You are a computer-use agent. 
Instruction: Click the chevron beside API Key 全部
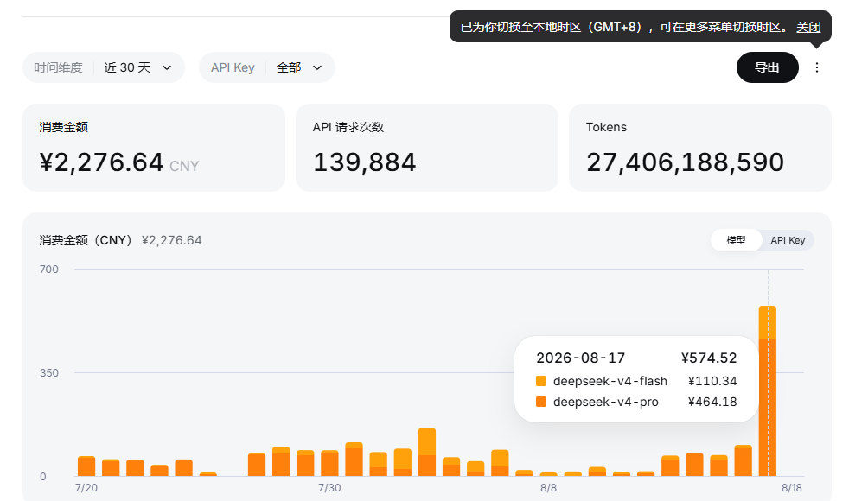coord(317,67)
